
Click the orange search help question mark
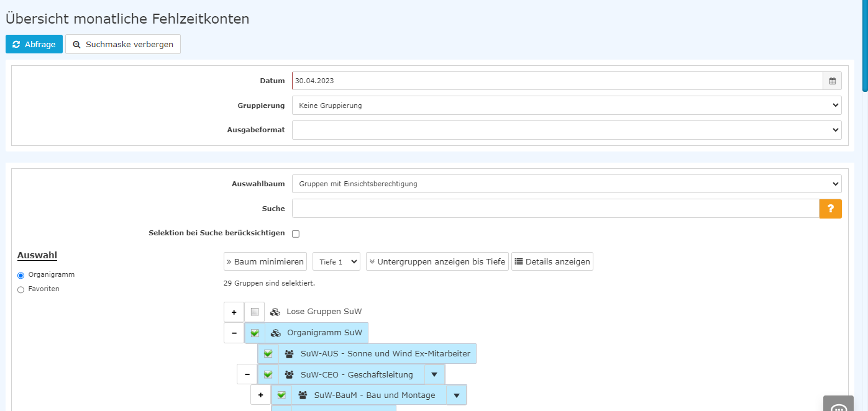(x=830, y=209)
